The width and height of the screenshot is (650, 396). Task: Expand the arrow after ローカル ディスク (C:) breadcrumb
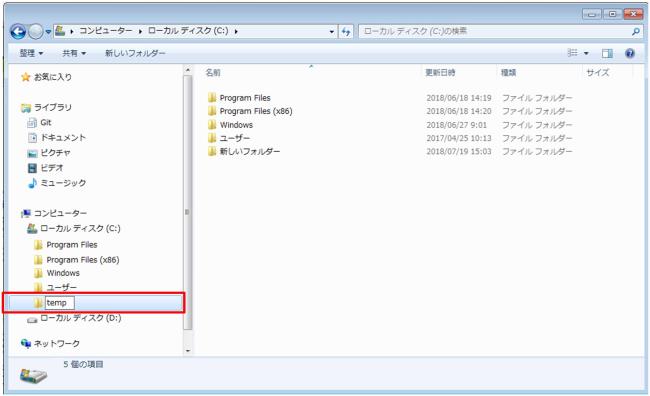(236, 31)
